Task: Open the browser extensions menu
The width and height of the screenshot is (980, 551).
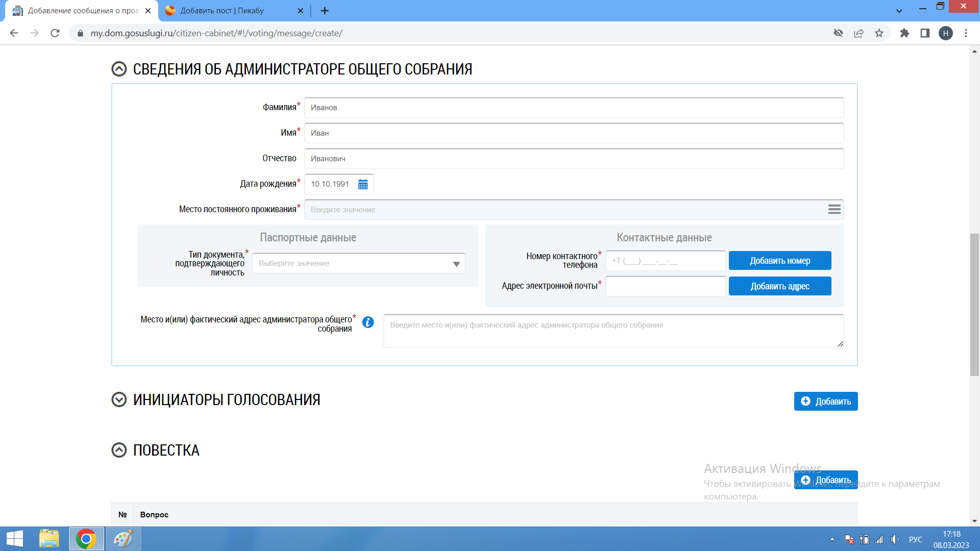Action: coord(904,33)
